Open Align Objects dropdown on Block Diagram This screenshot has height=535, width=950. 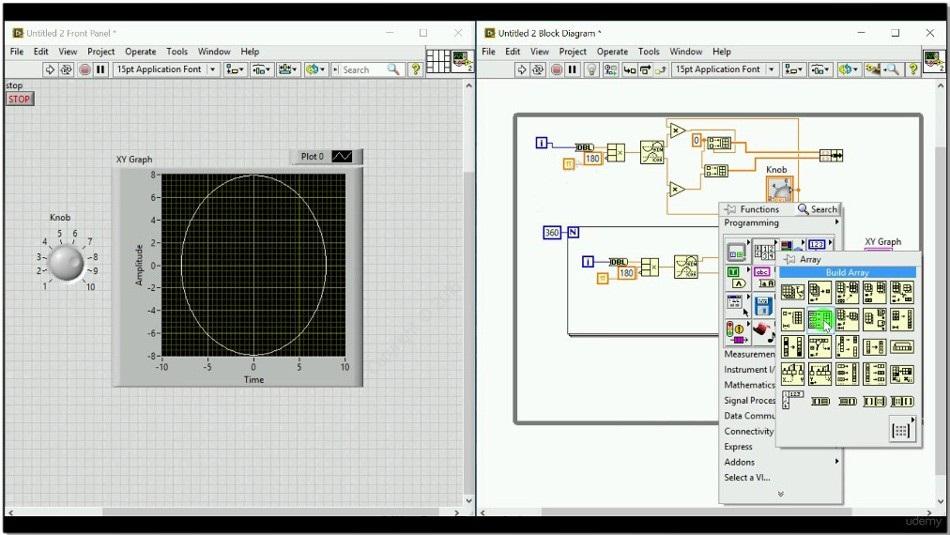tap(794, 70)
